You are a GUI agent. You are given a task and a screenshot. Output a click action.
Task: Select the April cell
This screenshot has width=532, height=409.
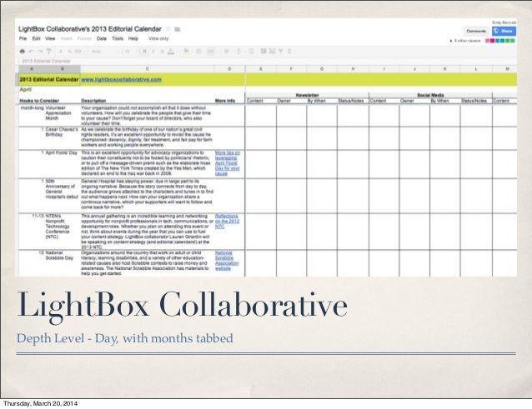coord(26,89)
